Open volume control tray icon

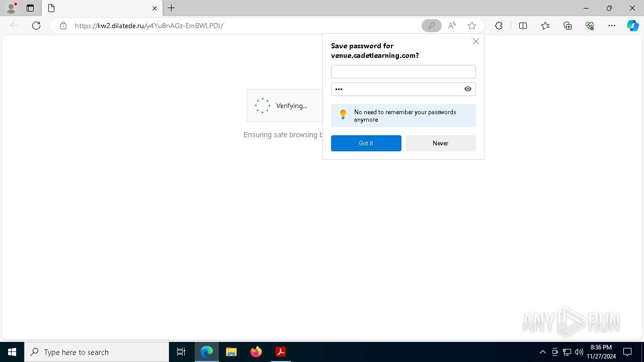pos(579,352)
